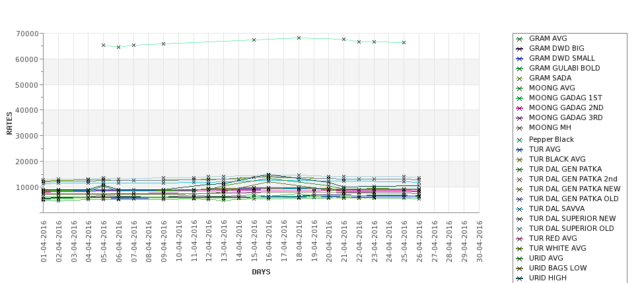Click the 09-04-2016 x-axis date label
The width and height of the screenshot is (644, 283).
click(x=163, y=241)
